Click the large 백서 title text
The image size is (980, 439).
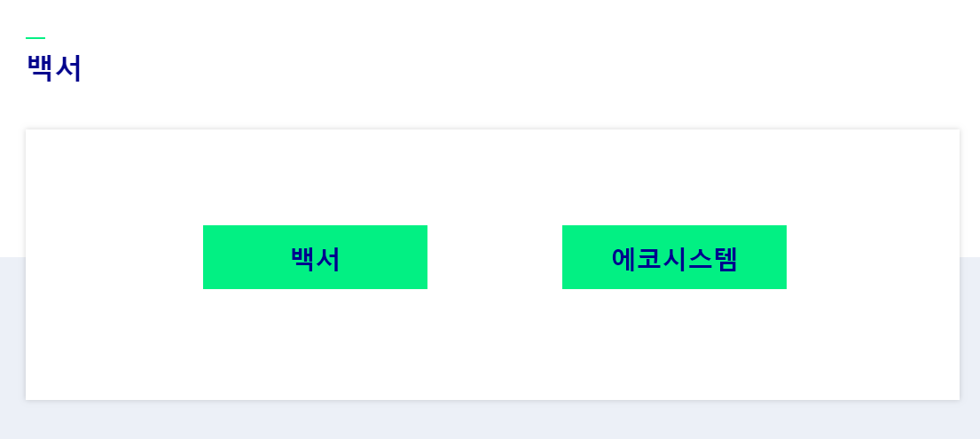coord(54,68)
